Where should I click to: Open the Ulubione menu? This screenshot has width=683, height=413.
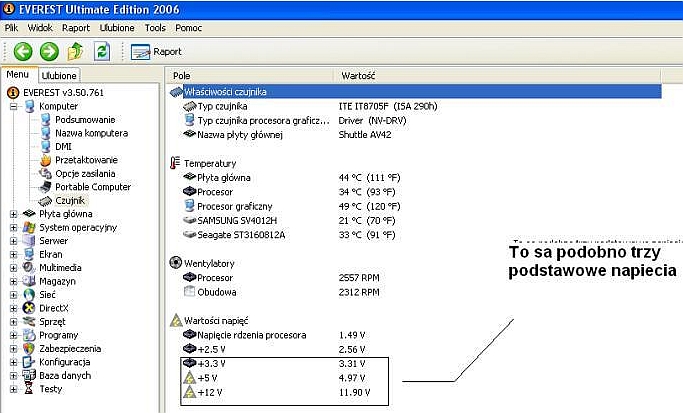117,28
